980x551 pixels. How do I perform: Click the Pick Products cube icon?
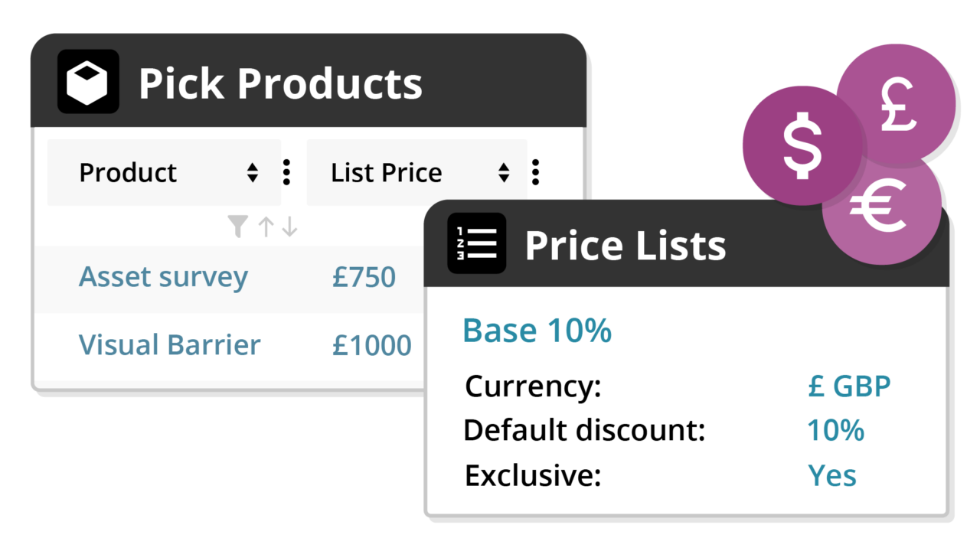point(88,82)
